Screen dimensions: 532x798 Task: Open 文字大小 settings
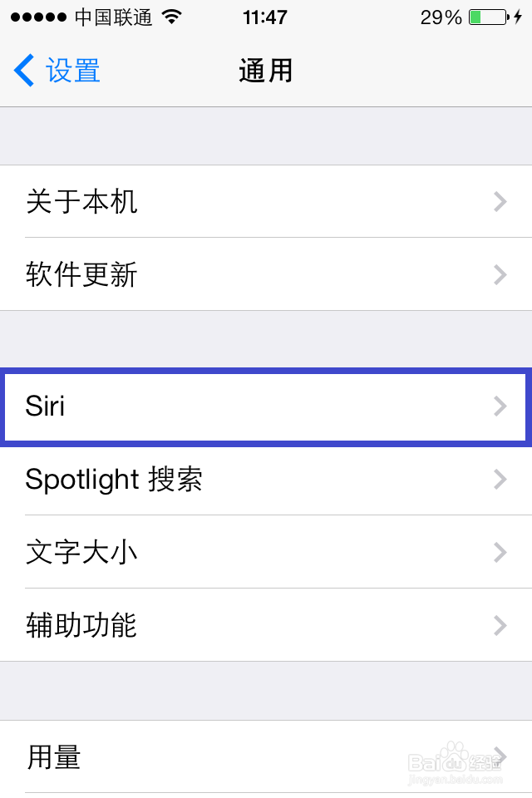coord(266,552)
